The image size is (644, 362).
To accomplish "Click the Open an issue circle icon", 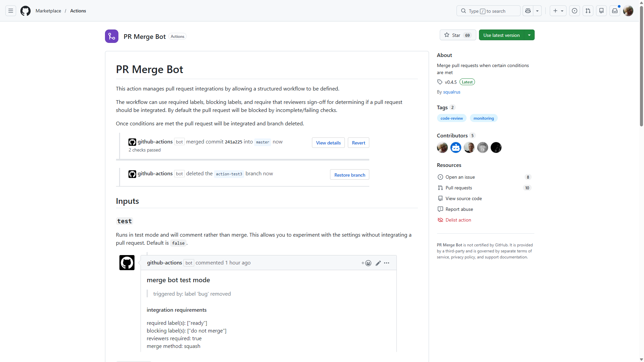I will (440, 177).
